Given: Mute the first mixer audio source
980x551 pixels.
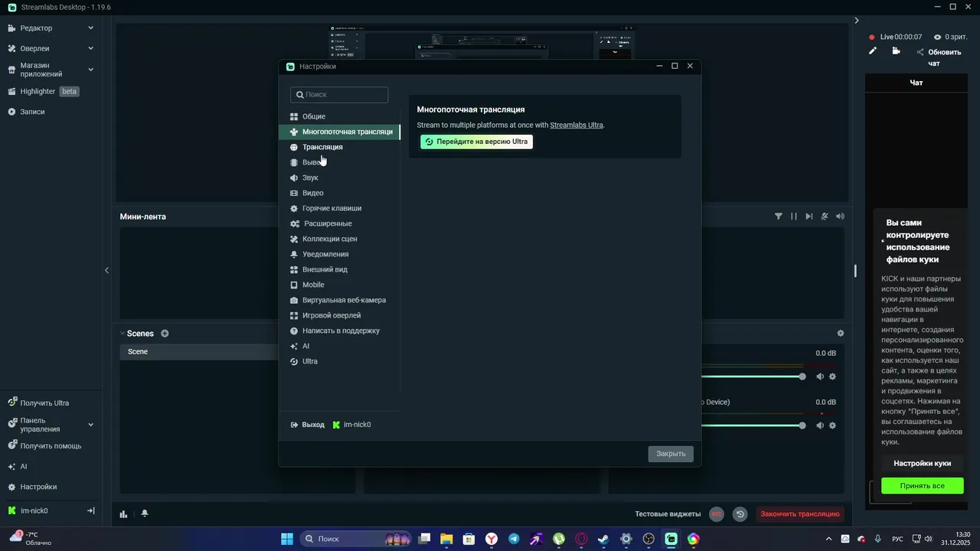Looking at the screenshot, I should pyautogui.click(x=820, y=377).
